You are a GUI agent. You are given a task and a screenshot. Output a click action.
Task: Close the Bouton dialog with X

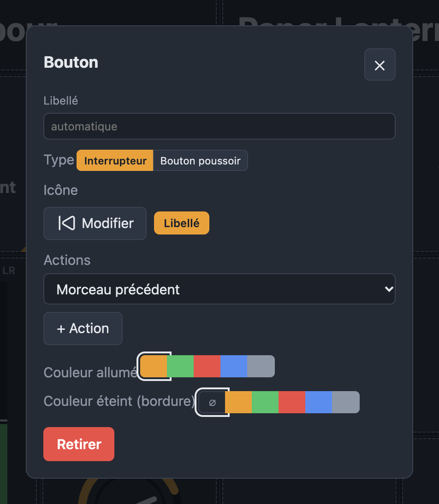click(x=380, y=65)
